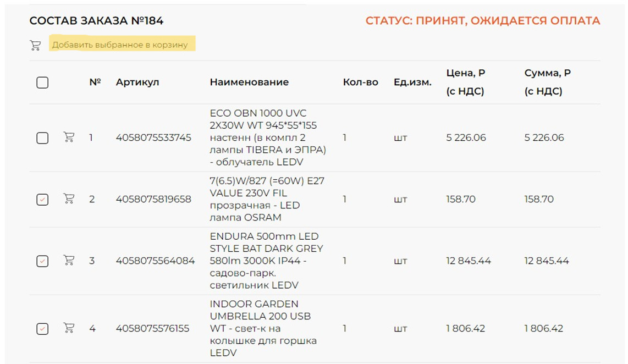
Task: Click the sum value 12 845.44
Action: click(x=547, y=261)
